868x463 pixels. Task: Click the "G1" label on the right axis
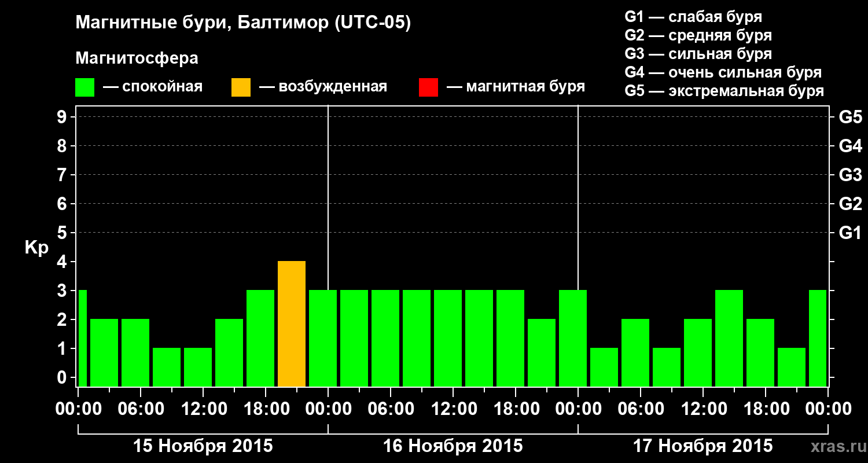coord(850,233)
